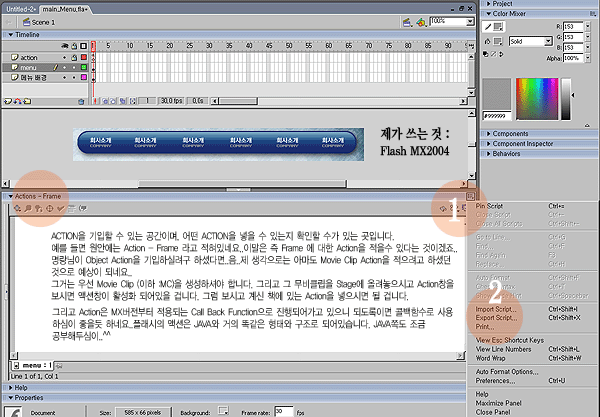The image size is (600, 417).
Task: Toggle visibility dot of the menu layer
Action: (x=66, y=69)
